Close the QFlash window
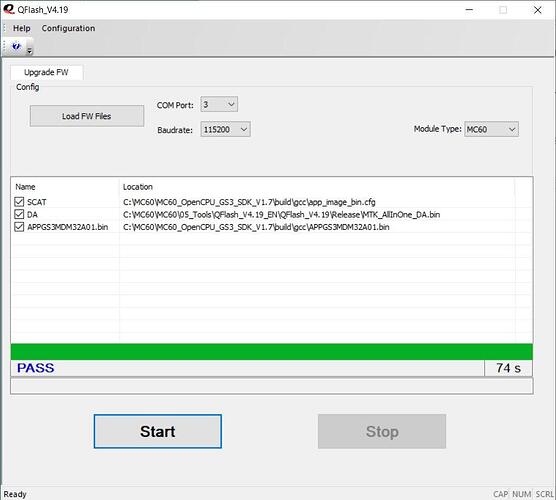This screenshot has height=500, width=556. (538, 10)
